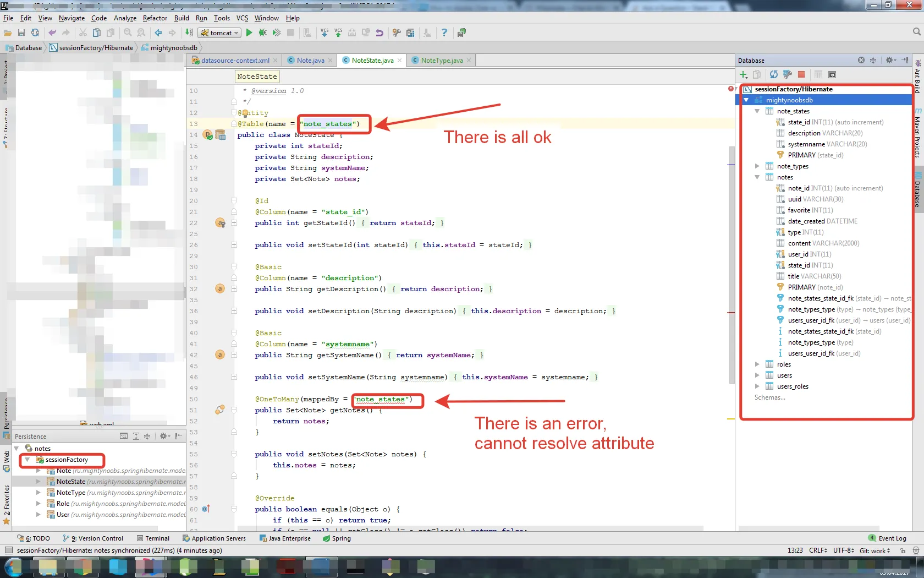Screen dimensions: 924x578
Task: Synchronize the database with the refresh icon
Action: 774,75
